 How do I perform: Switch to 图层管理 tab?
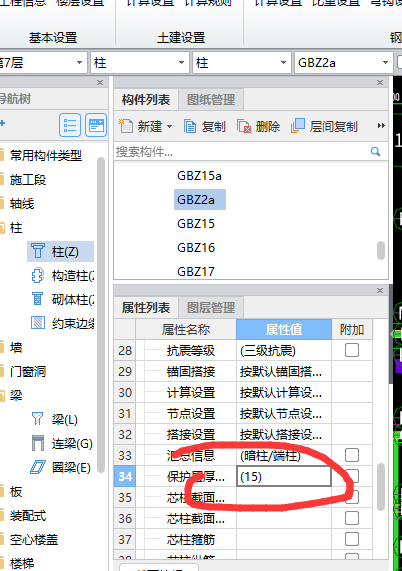point(211,308)
